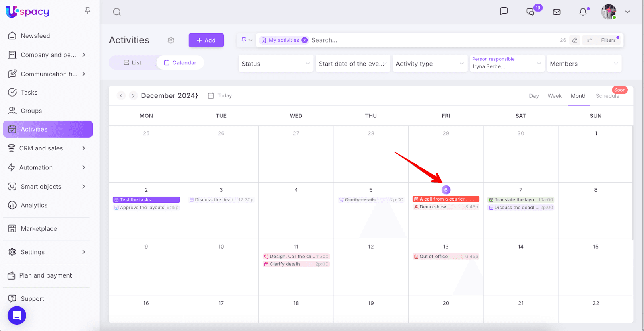The width and height of the screenshot is (644, 331).
Task: Open chat messages with 19 badge
Action: pyautogui.click(x=530, y=12)
